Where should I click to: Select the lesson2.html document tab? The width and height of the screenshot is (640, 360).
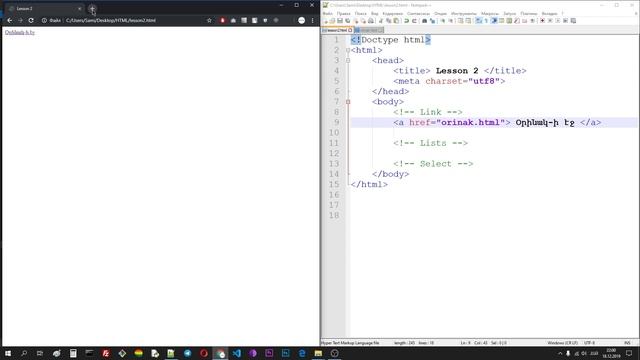[x=337, y=30]
